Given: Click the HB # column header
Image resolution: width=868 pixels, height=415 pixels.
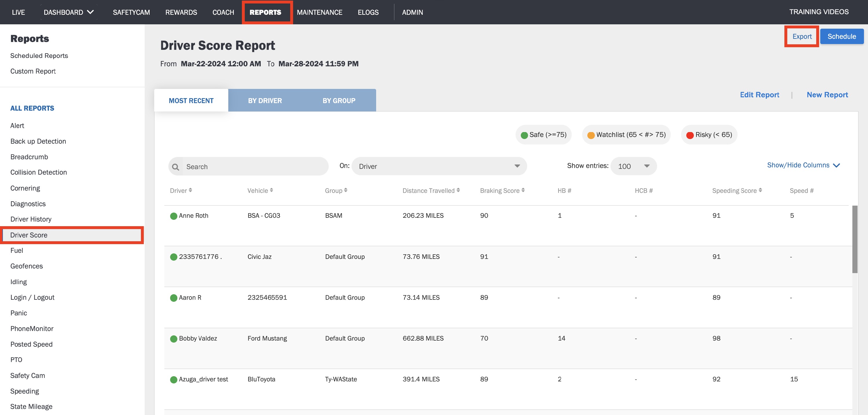Looking at the screenshot, I should pyautogui.click(x=564, y=191).
